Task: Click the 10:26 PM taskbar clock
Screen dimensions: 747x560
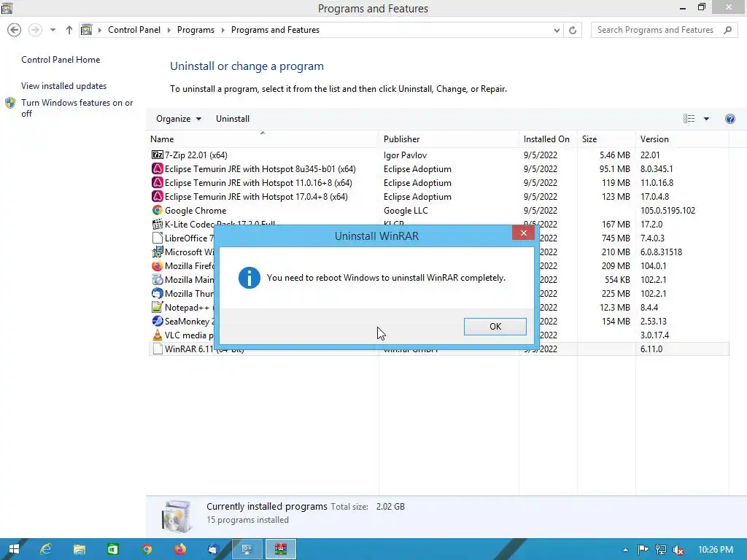Action: pyautogui.click(x=716, y=550)
